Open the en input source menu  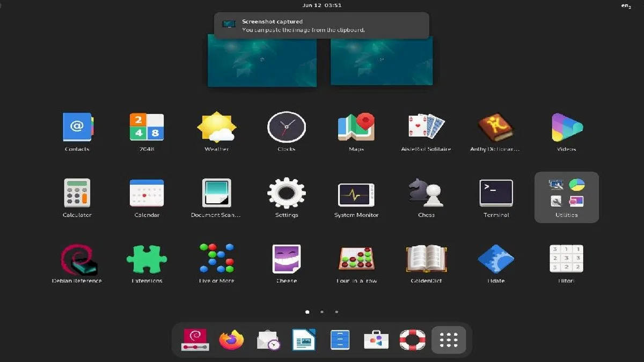point(626,5)
